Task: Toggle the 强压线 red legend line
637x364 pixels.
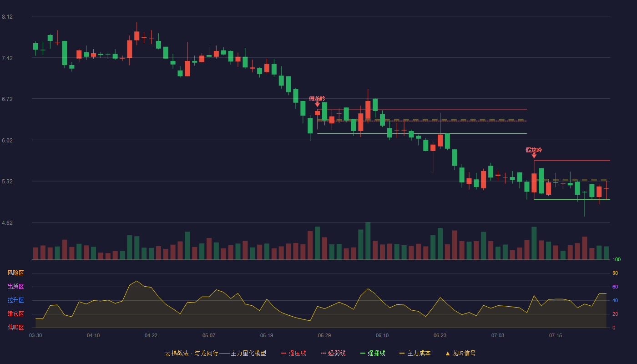Action: click(293, 353)
